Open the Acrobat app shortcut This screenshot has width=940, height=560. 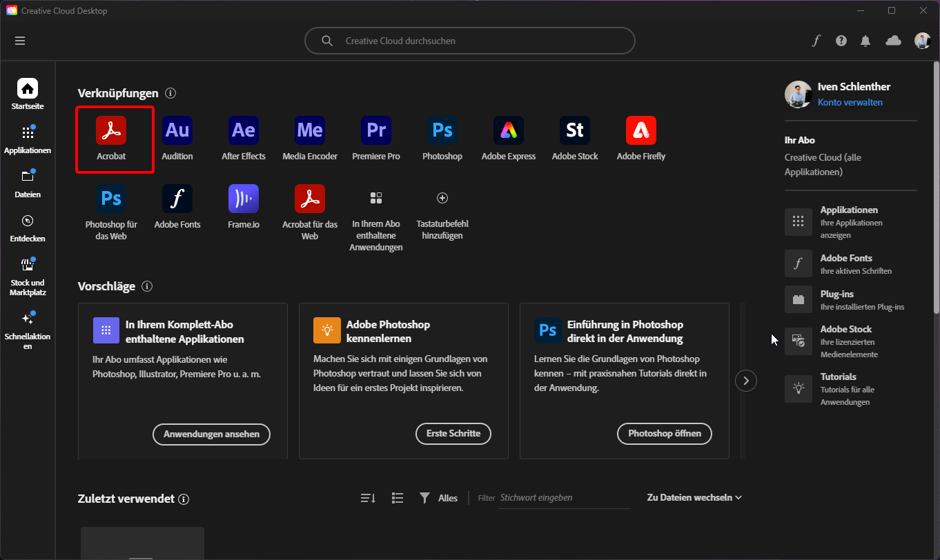click(111, 130)
